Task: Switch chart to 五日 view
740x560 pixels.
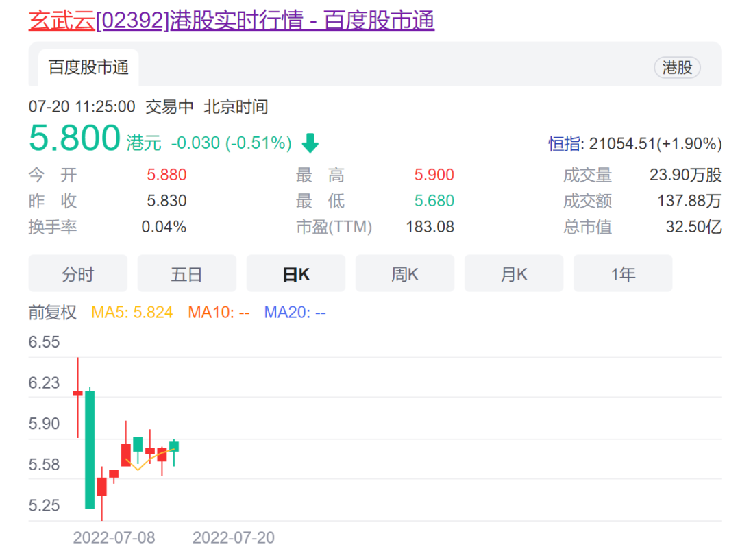Action: pyautogui.click(x=187, y=273)
